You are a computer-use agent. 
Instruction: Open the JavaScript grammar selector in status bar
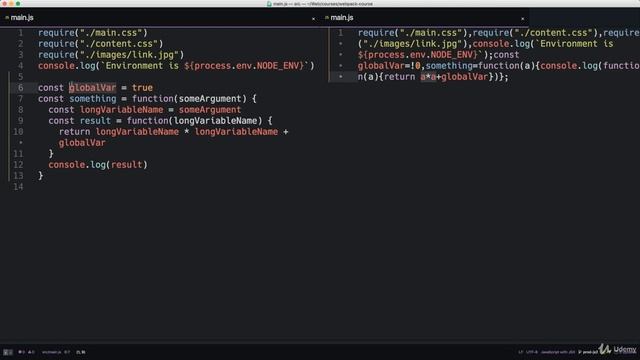558,352
